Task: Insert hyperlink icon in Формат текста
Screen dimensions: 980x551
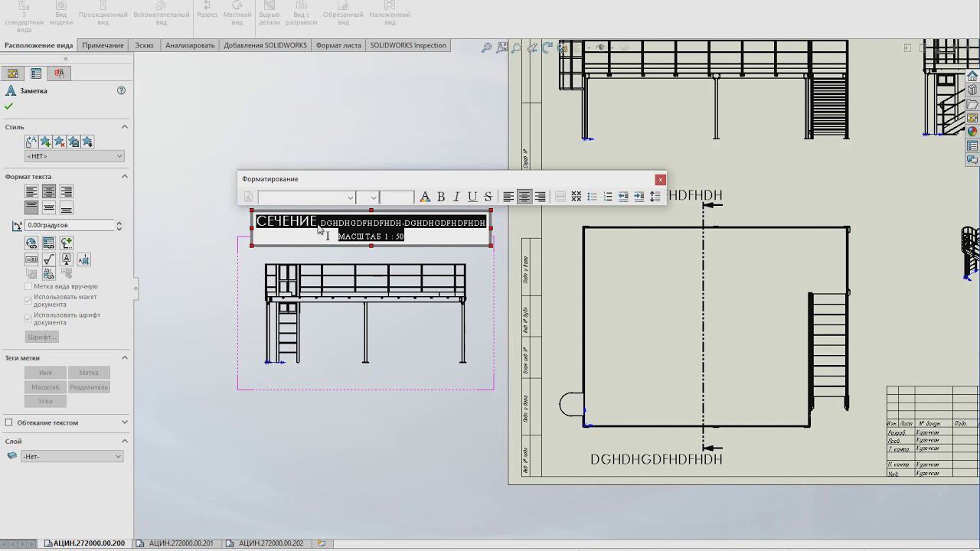Action: point(31,243)
